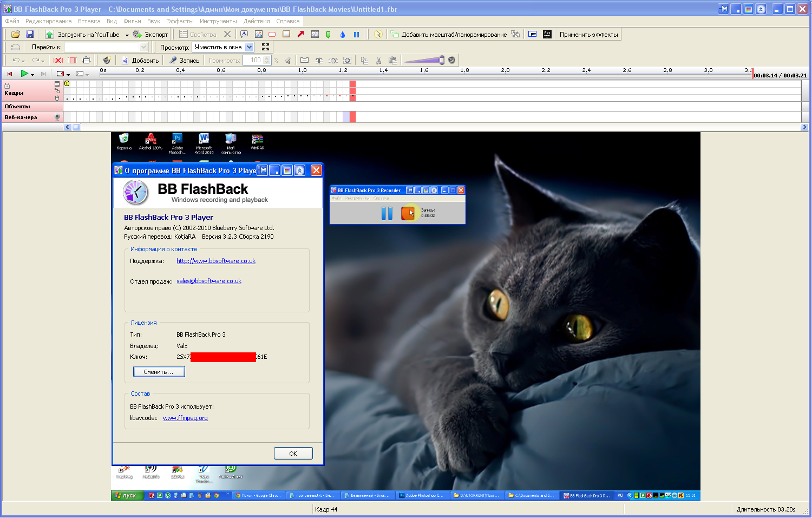Image resolution: width=812 pixels, height=518 pixels.
Task: Expand the 'Загрузить на YouTube' dropdown arrow
Action: [127, 35]
